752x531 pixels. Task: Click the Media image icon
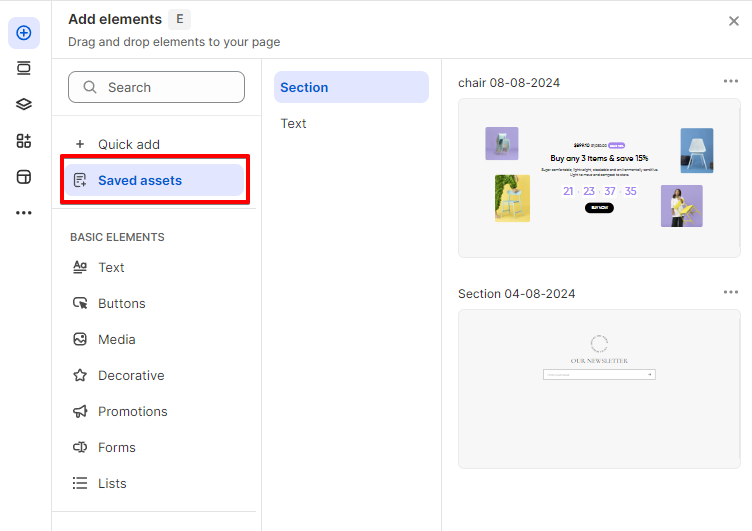80,340
